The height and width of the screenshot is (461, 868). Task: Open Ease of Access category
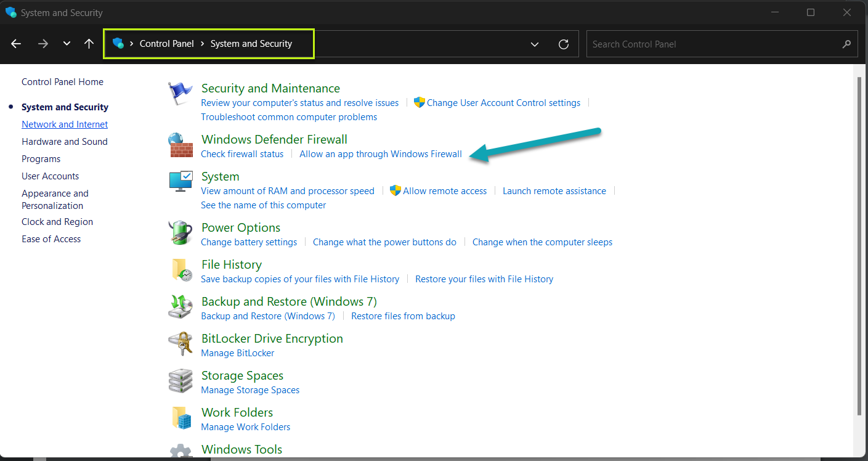click(x=51, y=239)
